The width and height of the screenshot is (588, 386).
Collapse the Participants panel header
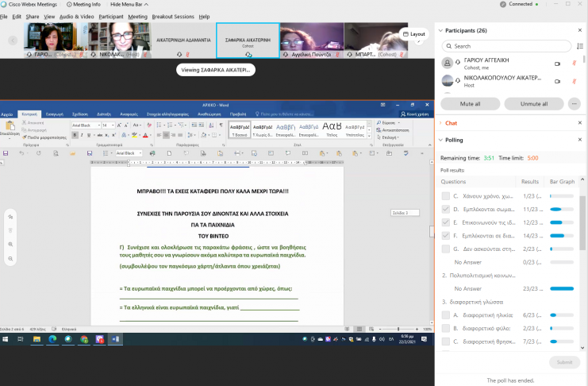point(440,31)
